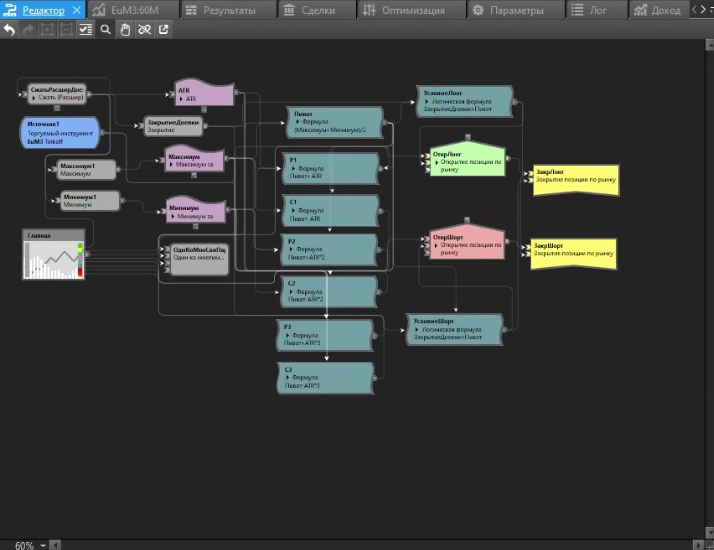Click the open-in-external-window icon
This screenshot has width=714, height=550.
[163, 29]
